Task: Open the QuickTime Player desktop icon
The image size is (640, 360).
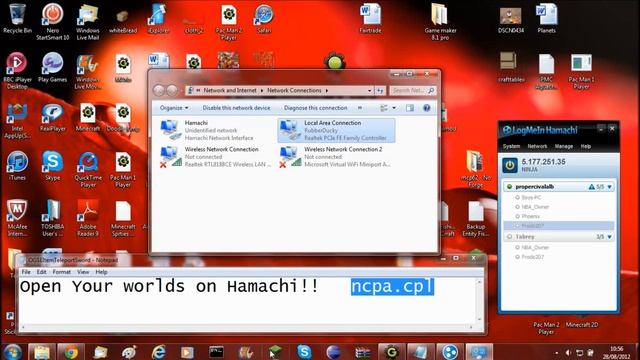Action: pos(88,169)
